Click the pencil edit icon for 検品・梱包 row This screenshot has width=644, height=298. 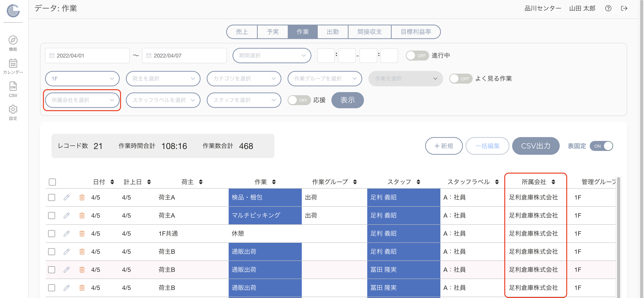(x=67, y=197)
